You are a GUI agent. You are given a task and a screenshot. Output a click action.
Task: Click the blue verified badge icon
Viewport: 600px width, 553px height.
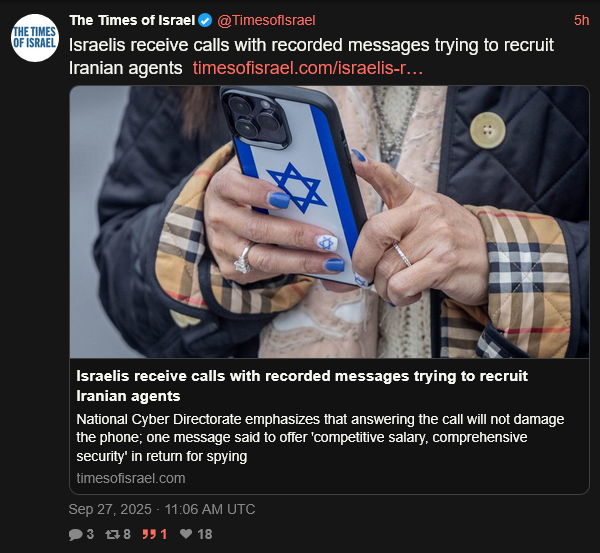(205, 20)
